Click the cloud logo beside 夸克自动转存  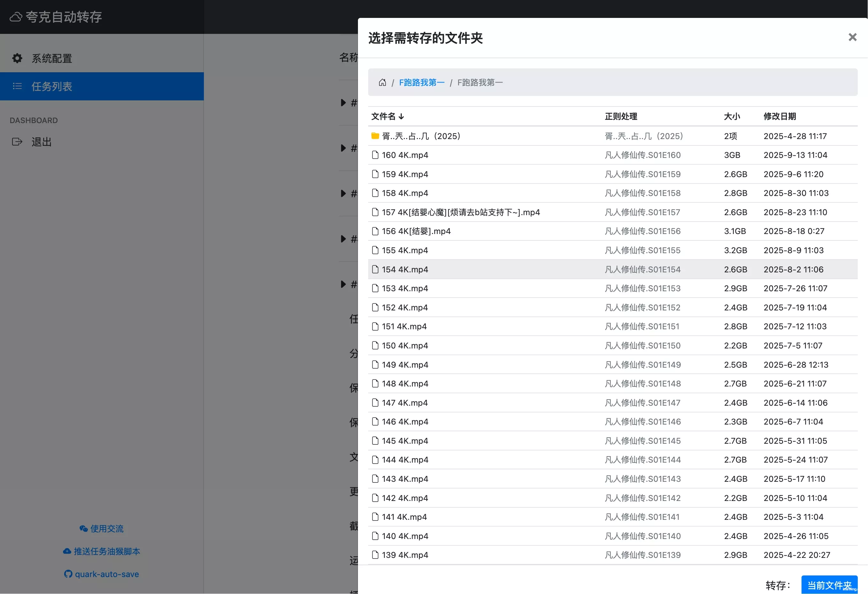16,17
